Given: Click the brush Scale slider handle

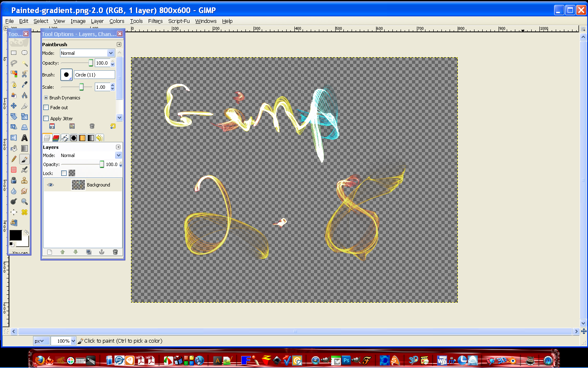Looking at the screenshot, I should 81,87.
